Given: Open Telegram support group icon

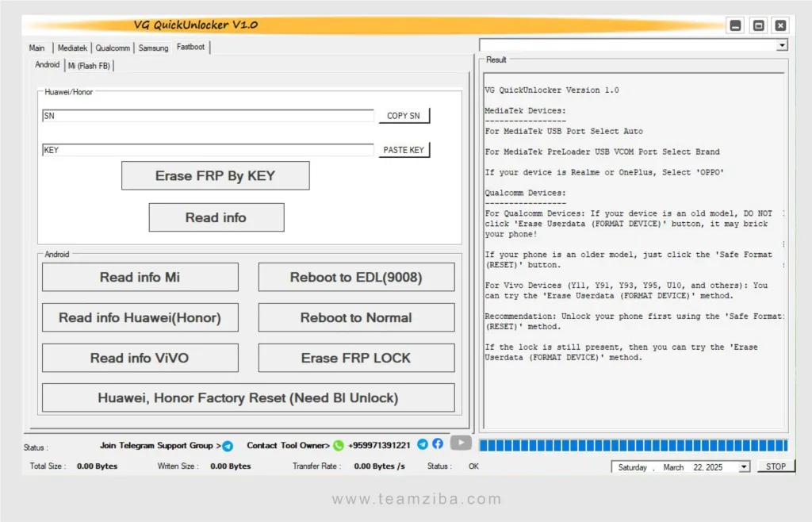Looking at the screenshot, I should pos(228,446).
